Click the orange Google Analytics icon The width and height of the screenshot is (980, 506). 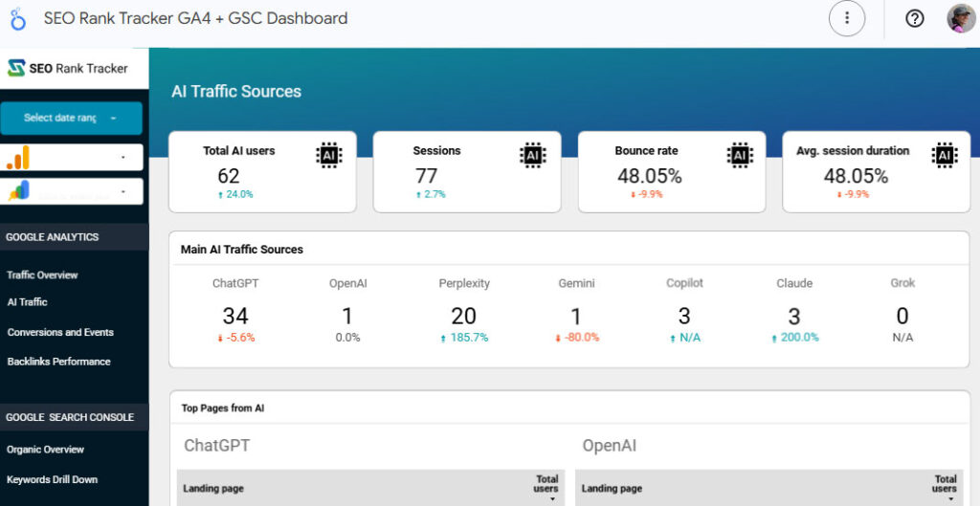18,158
